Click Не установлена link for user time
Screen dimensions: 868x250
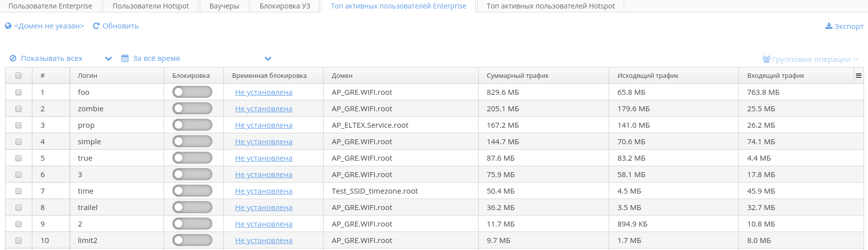pyautogui.click(x=263, y=191)
